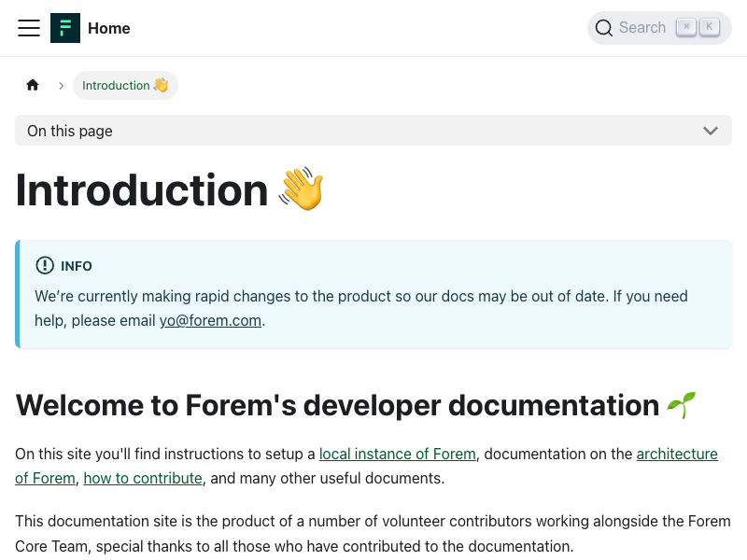Image resolution: width=747 pixels, height=560 pixels.
Task: Click the seedling emoji after the Welcome heading
Action: click(682, 405)
